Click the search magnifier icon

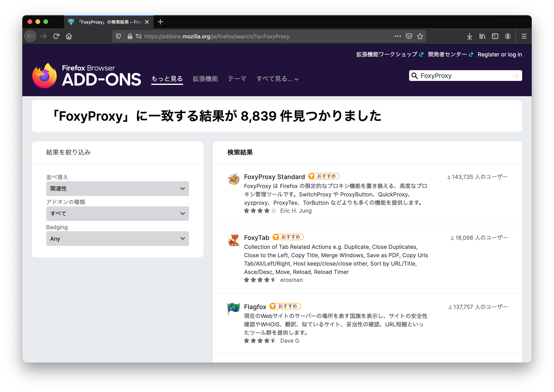coord(415,76)
